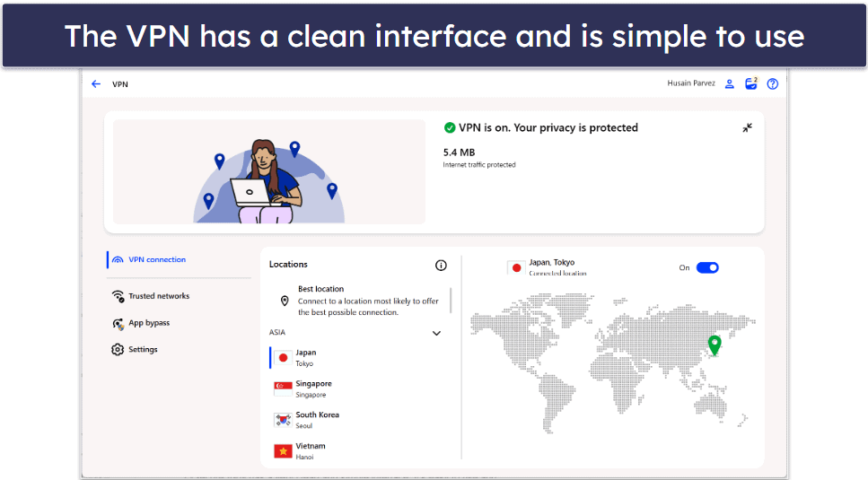Go back using the arrow next to VPN
This screenshot has height=480, width=868.
click(96, 84)
